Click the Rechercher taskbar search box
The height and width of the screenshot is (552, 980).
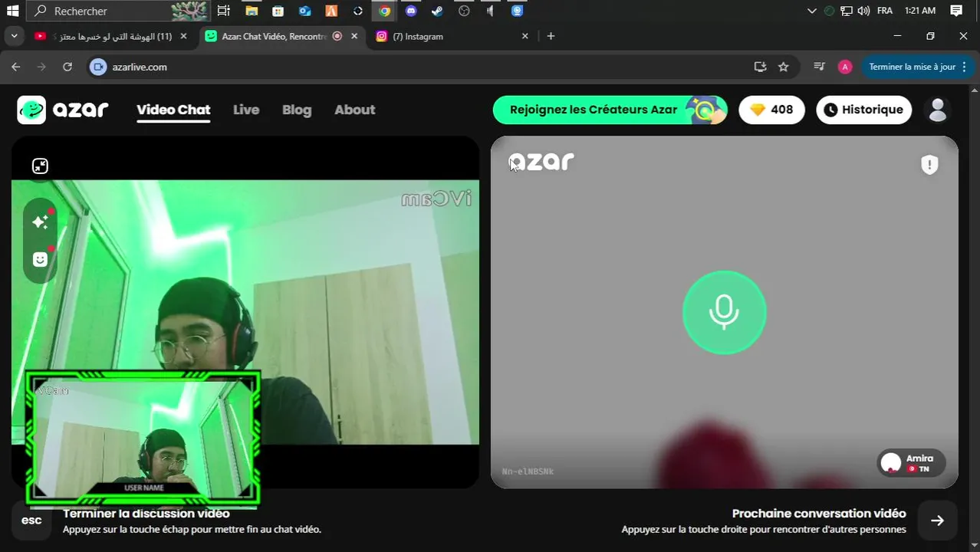[119, 11]
